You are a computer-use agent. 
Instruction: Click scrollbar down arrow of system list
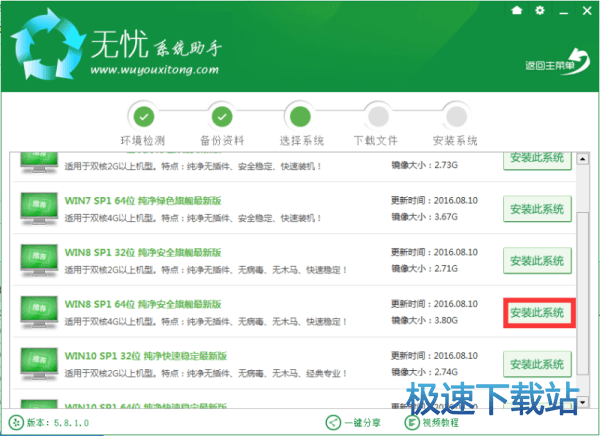[x=582, y=402]
